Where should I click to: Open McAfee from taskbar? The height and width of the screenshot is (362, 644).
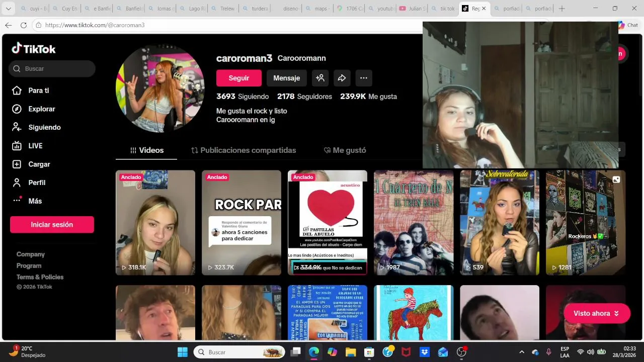(x=406, y=352)
